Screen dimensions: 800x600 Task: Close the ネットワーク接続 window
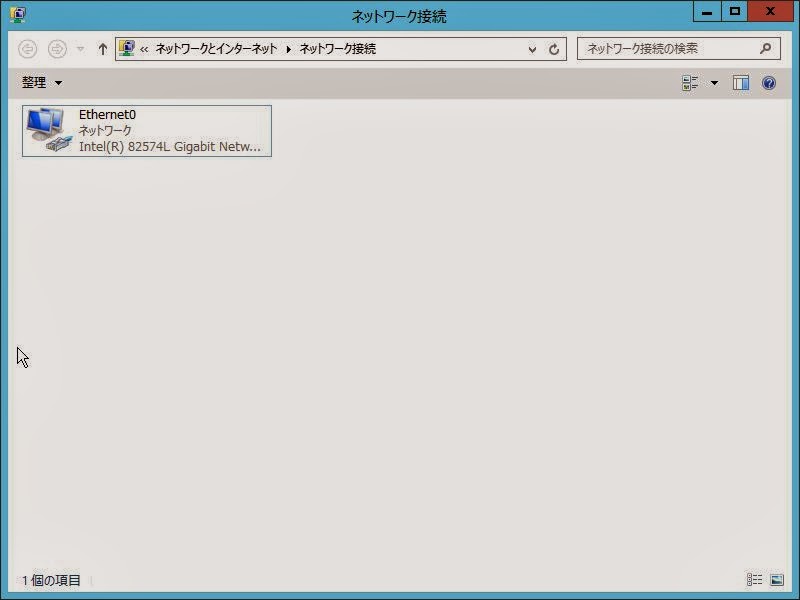click(x=770, y=11)
